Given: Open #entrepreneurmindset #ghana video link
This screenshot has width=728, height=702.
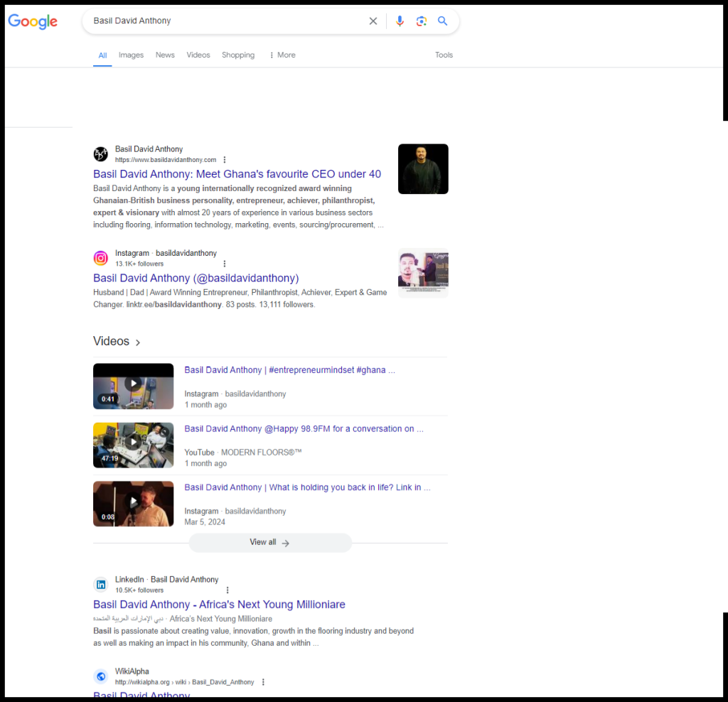Looking at the screenshot, I should [290, 370].
